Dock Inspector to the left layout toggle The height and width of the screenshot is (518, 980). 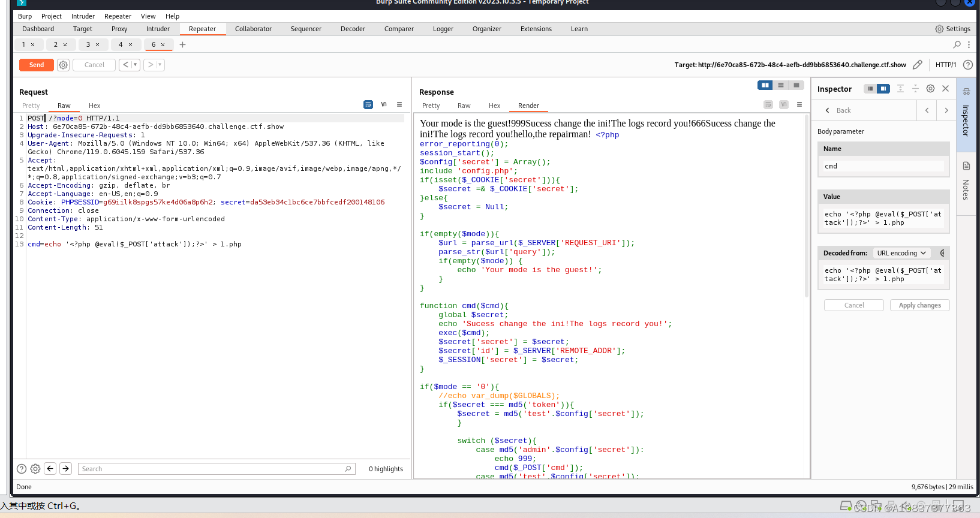point(870,89)
